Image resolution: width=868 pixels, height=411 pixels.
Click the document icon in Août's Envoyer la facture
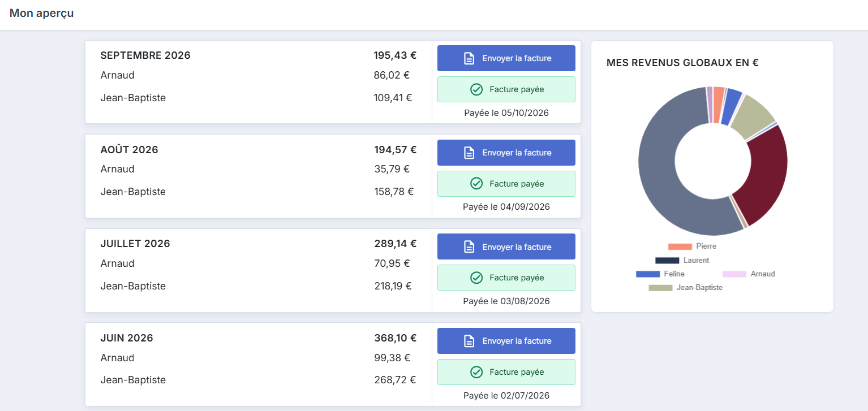[x=469, y=153]
